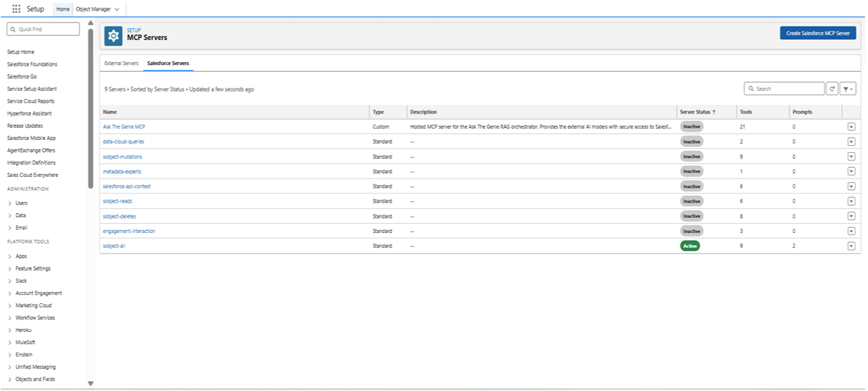Open row actions for data-cloud-queries
868x391 pixels.
(851, 141)
